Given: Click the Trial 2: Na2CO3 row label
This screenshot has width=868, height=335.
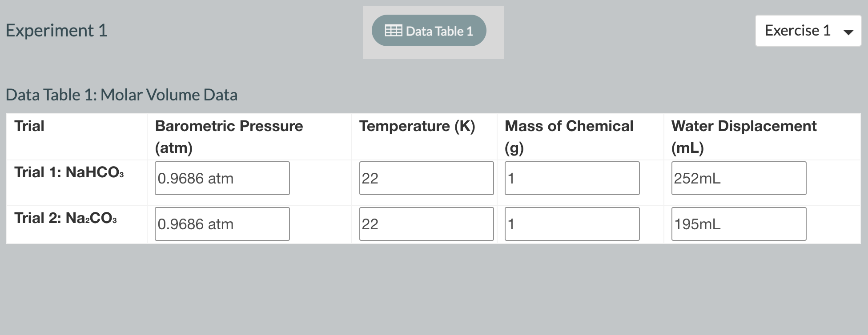Looking at the screenshot, I should tap(65, 218).
